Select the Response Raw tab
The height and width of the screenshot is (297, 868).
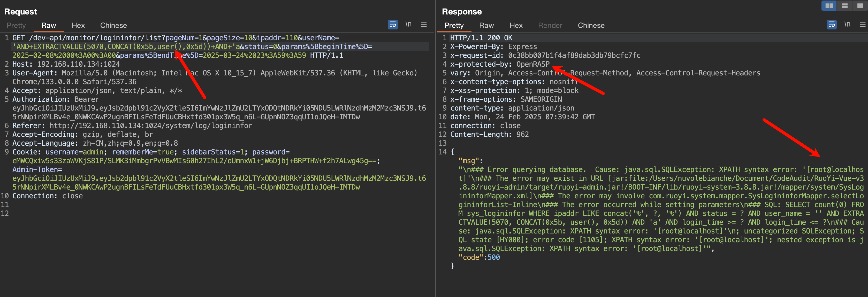click(486, 26)
